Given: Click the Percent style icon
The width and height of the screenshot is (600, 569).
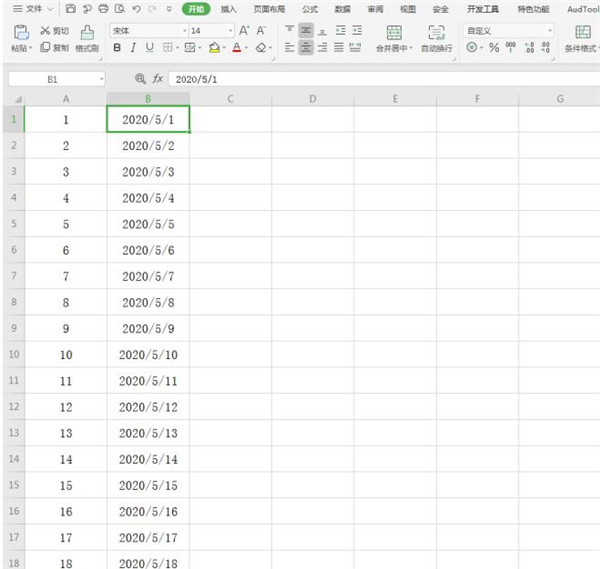Looking at the screenshot, I should 494,48.
